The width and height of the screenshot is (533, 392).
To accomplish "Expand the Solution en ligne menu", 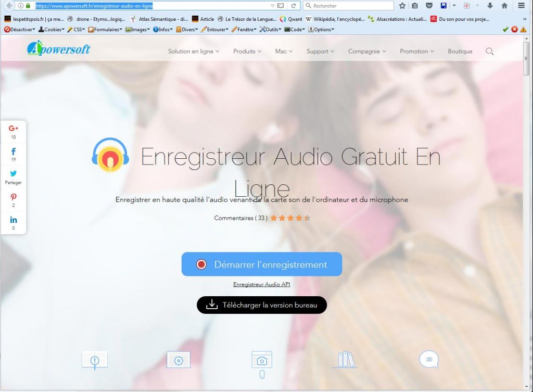I will (194, 52).
